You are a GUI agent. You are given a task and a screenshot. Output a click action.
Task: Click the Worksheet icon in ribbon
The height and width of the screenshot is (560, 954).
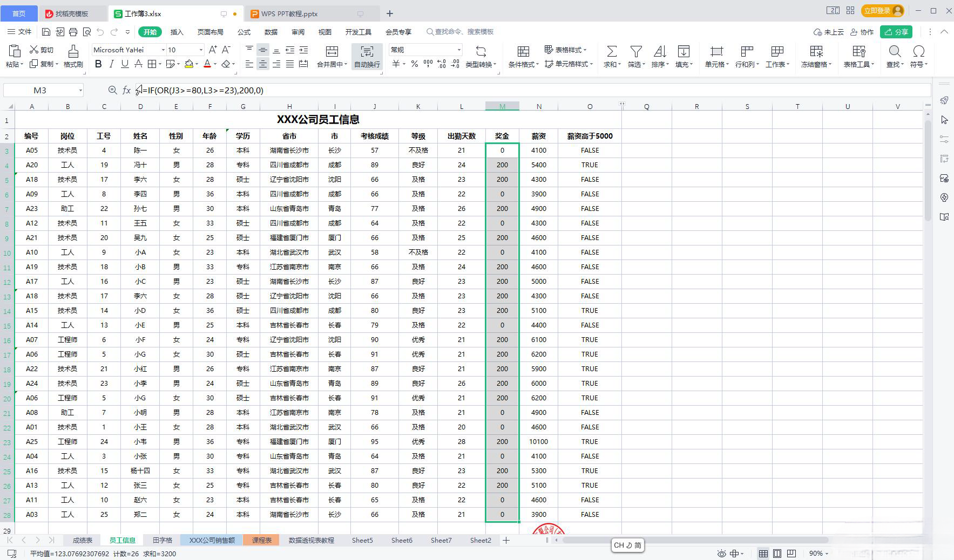(777, 51)
